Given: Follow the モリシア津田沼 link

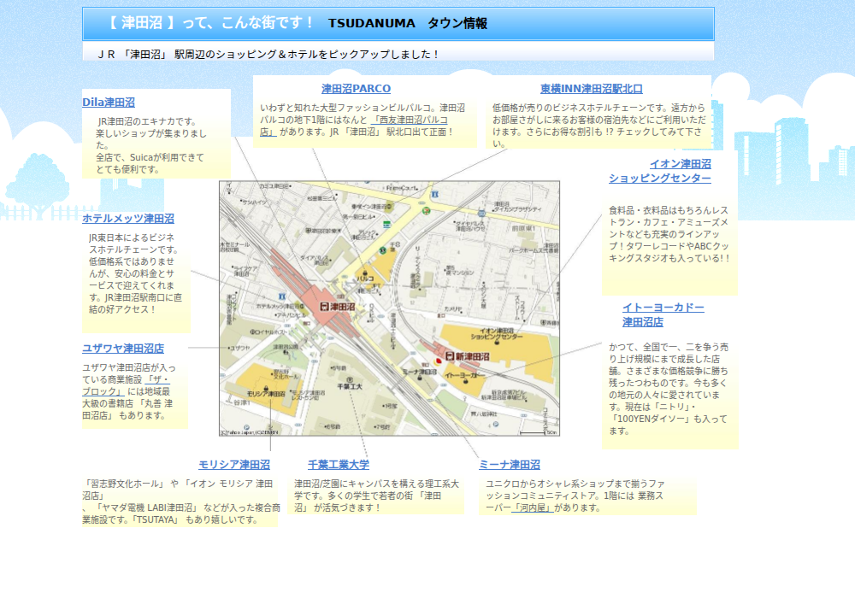Looking at the screenshot, I should [234, 465].
